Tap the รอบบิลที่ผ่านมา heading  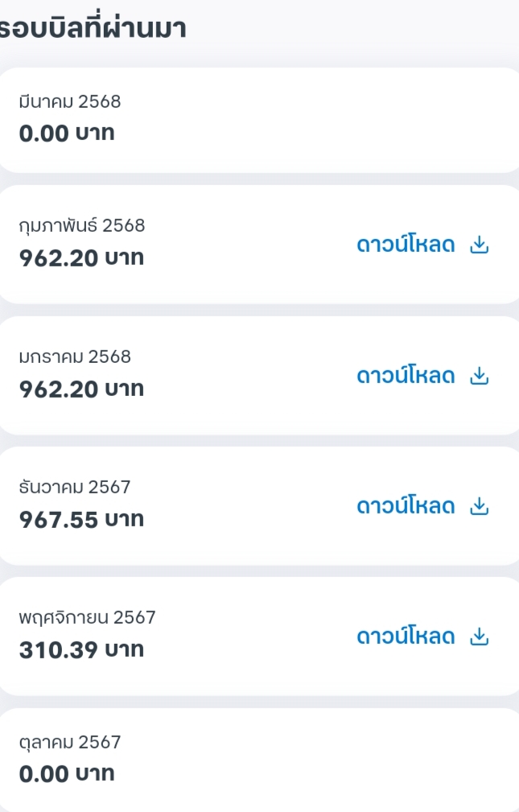tap(93, 28)
